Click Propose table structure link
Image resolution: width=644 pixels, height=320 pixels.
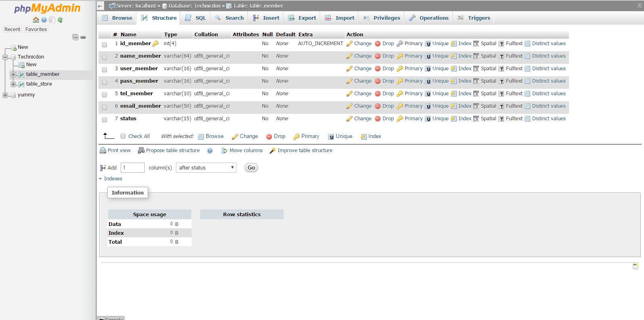[x=173, y=151]
